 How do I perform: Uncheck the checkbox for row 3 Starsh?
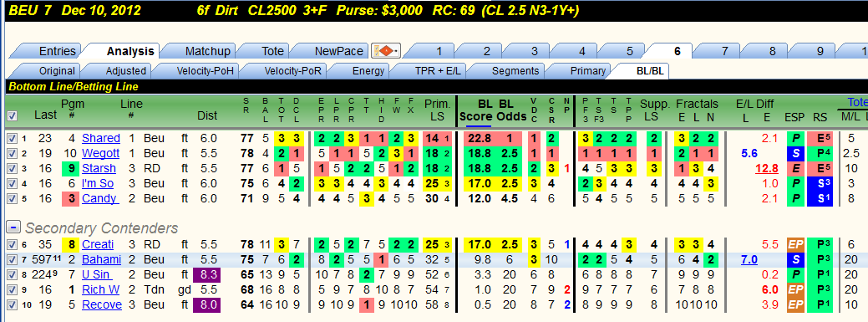tap(12, 168)
